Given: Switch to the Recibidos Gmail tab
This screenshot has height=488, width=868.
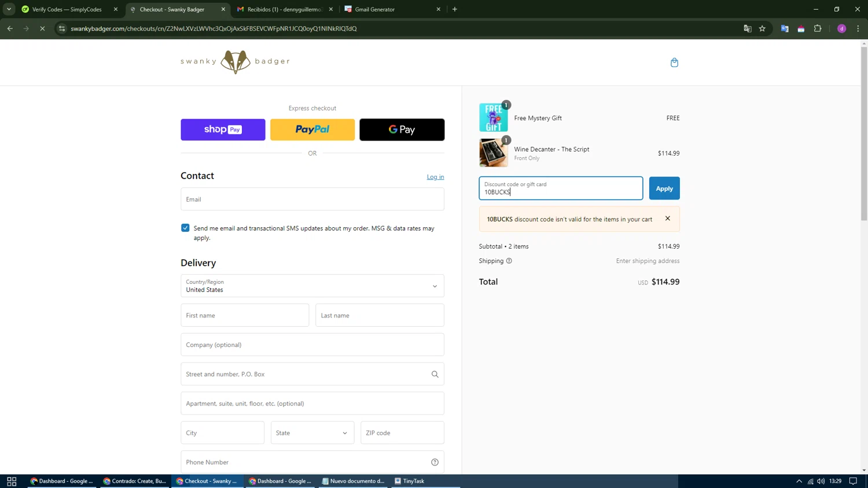Looking at the screenshot, I should [x=284, y=9].
